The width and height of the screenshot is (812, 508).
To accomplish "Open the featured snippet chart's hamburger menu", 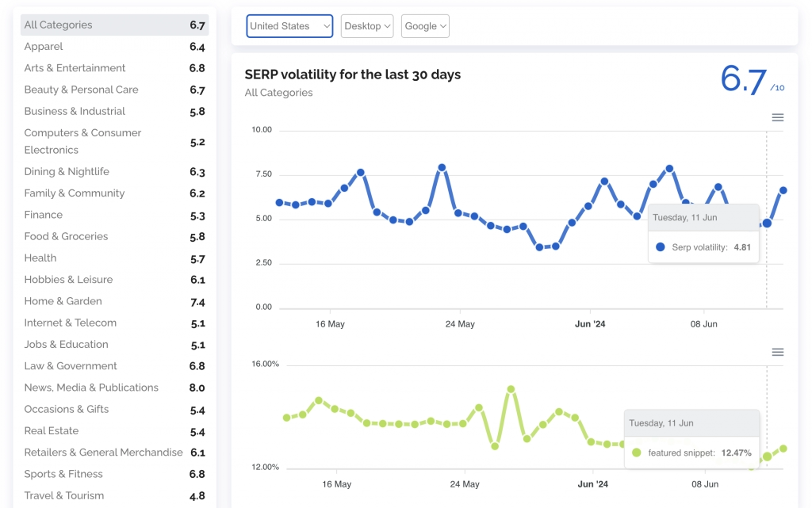I will [x=778, y=351].
